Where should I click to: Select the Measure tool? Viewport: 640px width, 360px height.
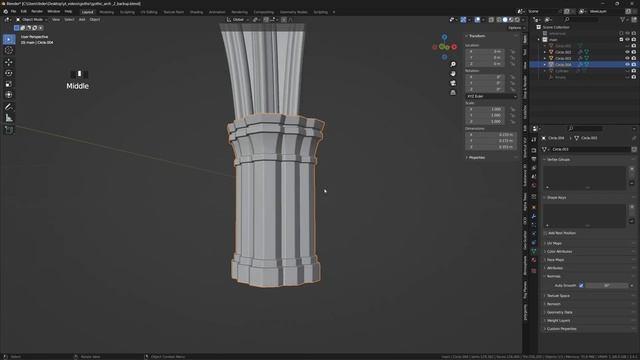[9, 118]
